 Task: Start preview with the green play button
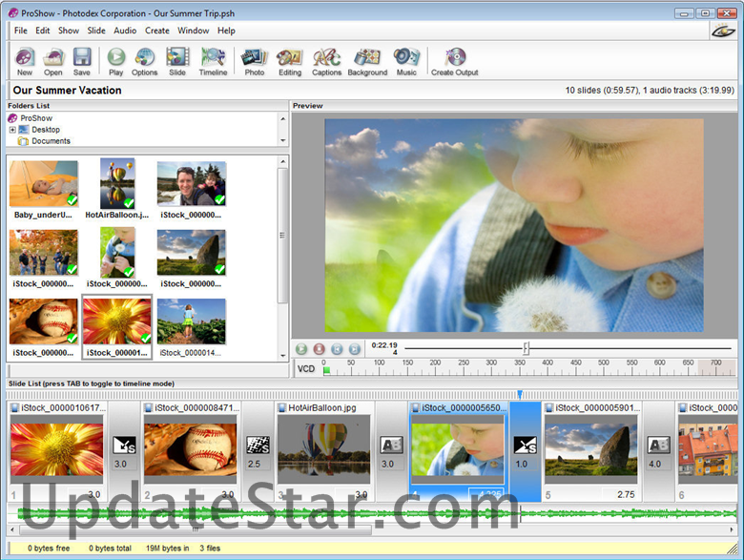pos(301,349)
